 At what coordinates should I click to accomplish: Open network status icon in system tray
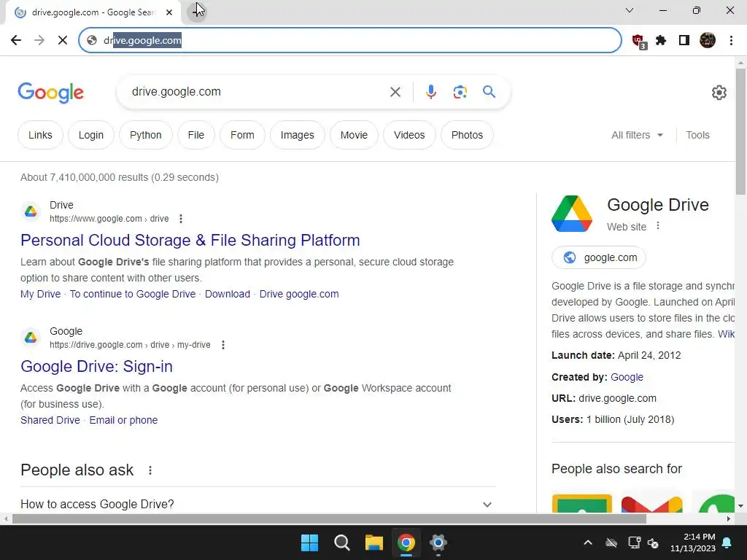[634, 542]
